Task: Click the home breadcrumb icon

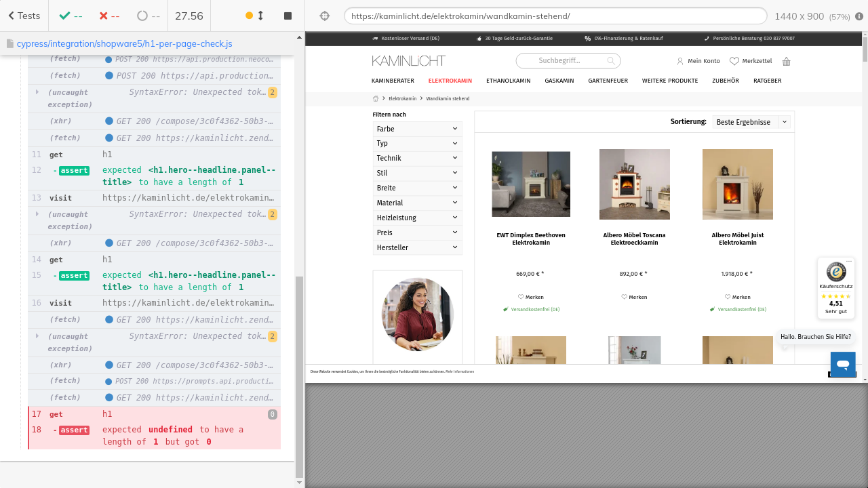Action: coord(376,98)
